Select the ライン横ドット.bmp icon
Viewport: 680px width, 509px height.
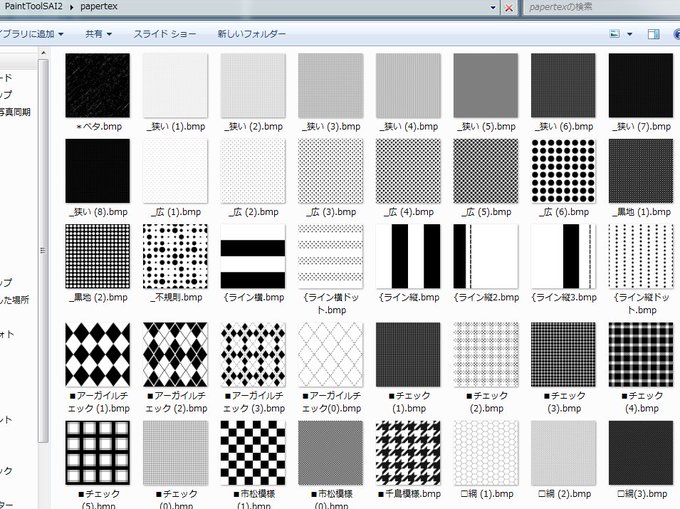330,256
